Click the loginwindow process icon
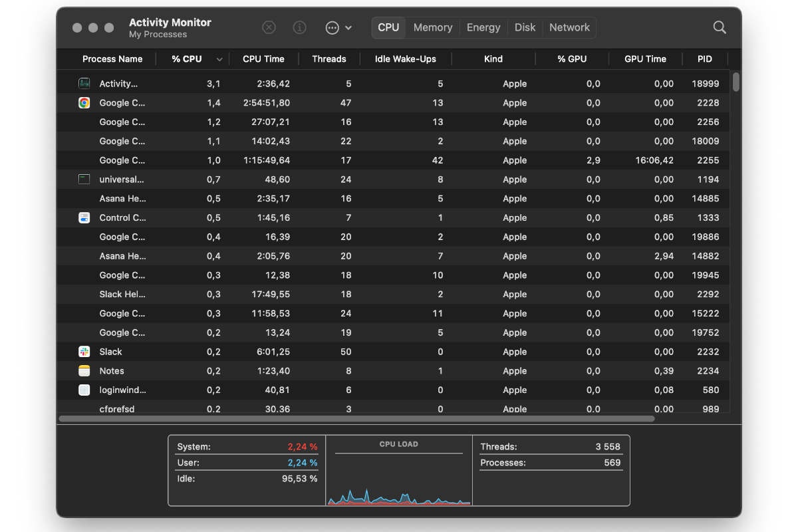 [84, 390]
